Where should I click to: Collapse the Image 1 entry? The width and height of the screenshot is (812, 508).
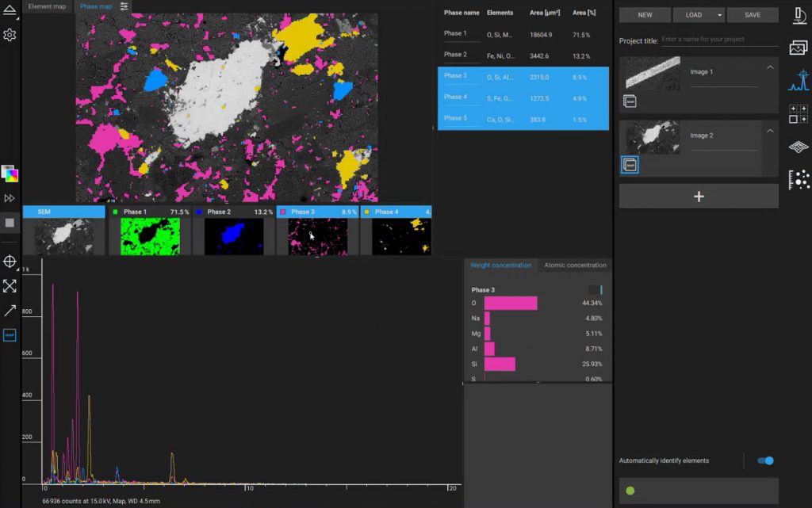[769, 67]
